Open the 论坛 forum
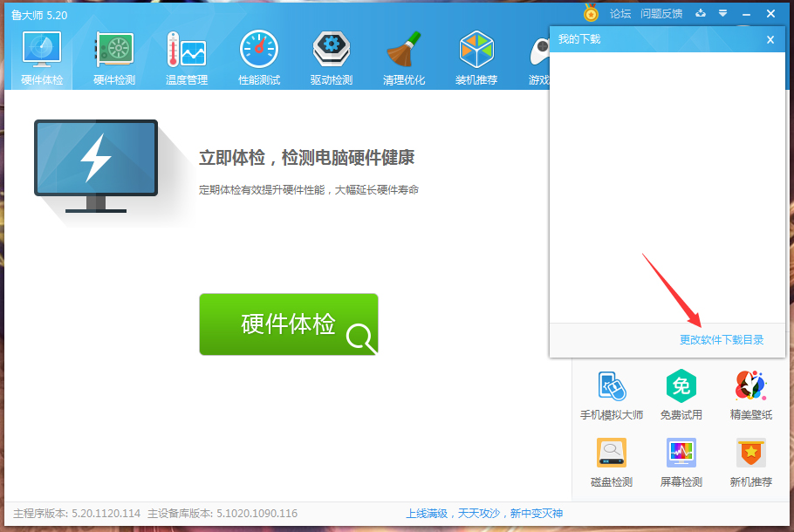The width and height of the screenshot is (794, 532). tap(621, 14)
